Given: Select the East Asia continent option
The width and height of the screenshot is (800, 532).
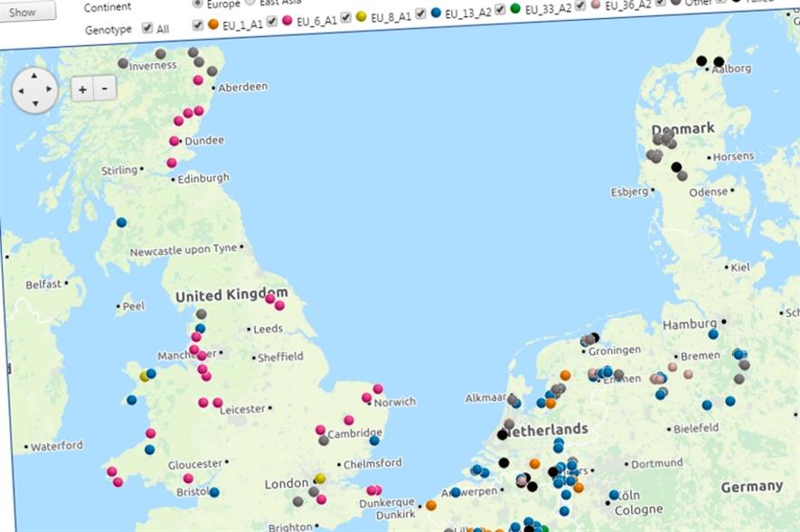Looking at the screenshot, I should click(252, 3).
